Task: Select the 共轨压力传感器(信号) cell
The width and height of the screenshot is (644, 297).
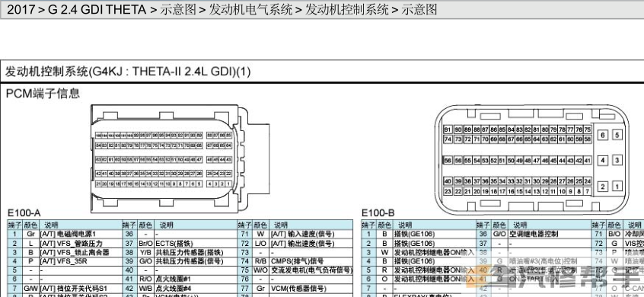Action: (x=196, y=261)
